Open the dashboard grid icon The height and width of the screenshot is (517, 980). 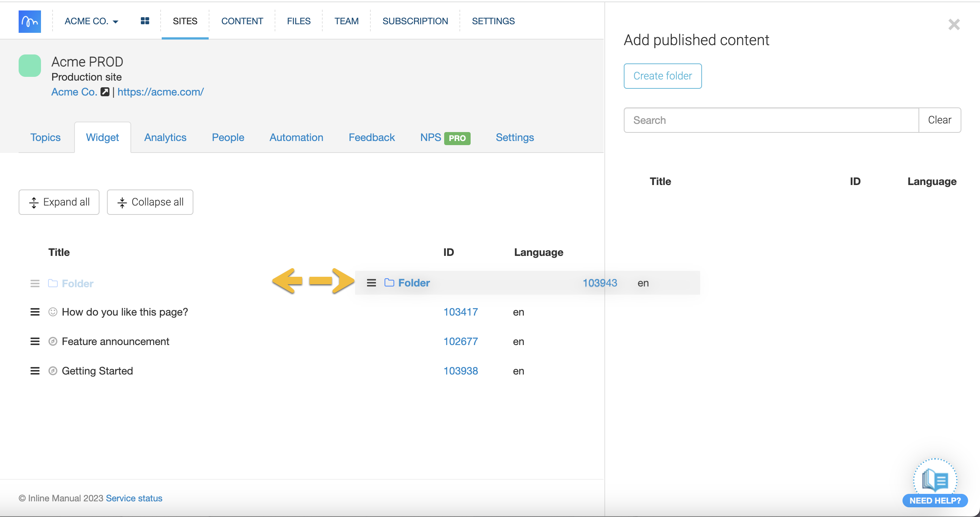145,21
